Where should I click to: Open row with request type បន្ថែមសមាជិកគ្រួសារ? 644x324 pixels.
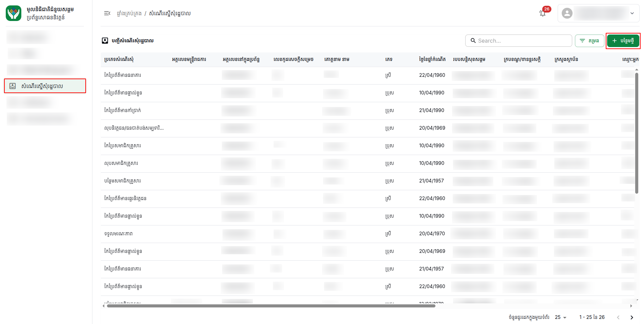pyautogui.click(x=367, y=181)
